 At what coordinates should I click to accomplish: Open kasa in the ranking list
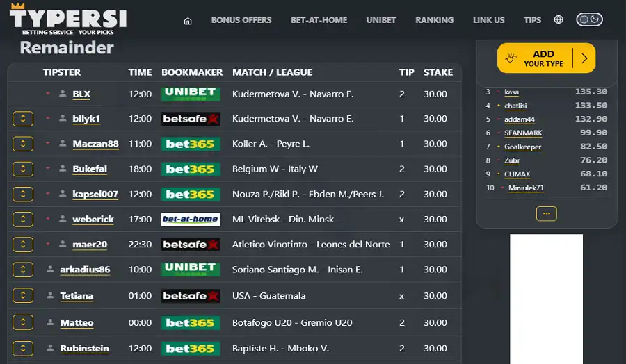(x=511, y=92)
